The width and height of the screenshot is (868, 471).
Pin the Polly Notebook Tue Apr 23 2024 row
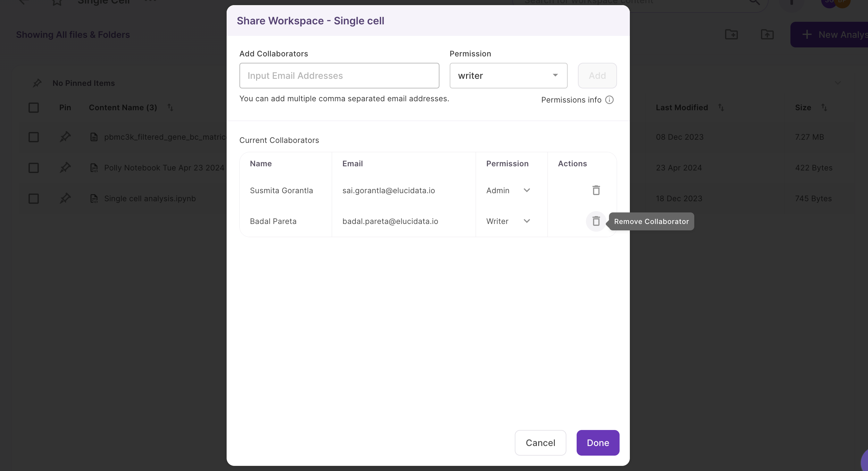click(x=65, y=168)
